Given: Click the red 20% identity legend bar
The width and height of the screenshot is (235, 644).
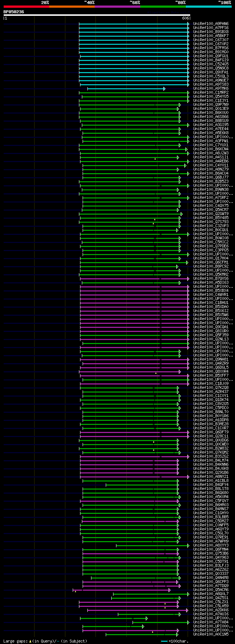Looking at the screenshot, I should (26, 6).
